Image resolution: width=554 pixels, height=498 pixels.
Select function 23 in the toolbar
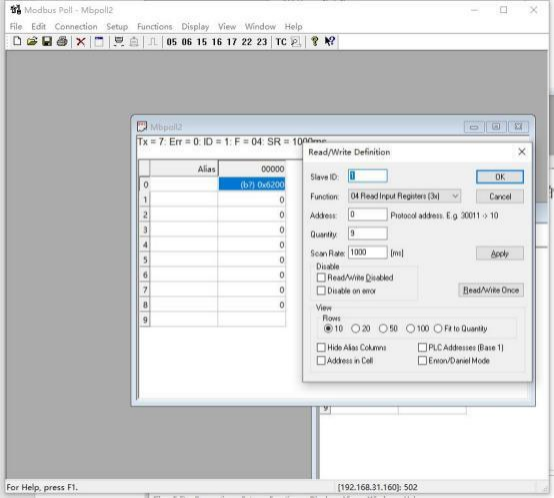[262, 42]
